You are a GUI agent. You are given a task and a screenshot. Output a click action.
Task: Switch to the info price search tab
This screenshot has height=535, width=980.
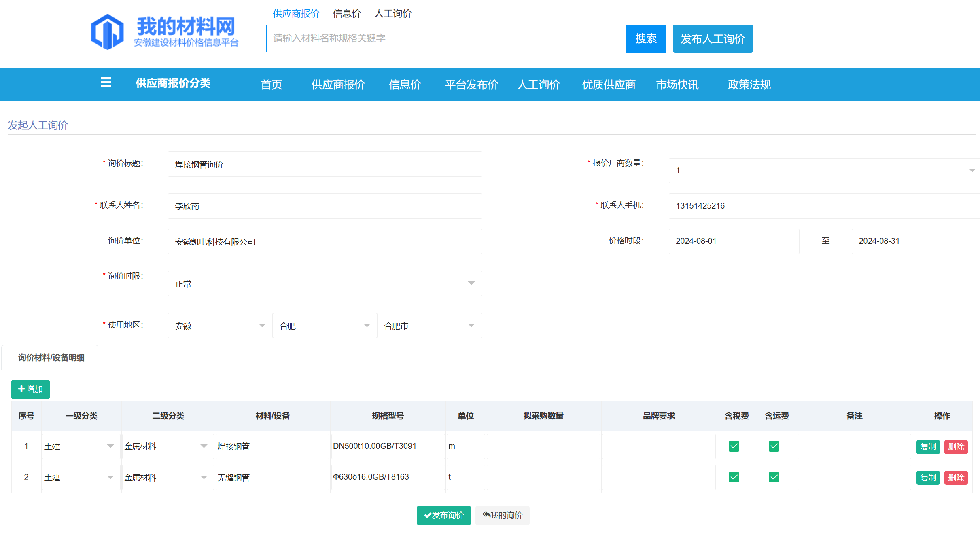(346, 13)
